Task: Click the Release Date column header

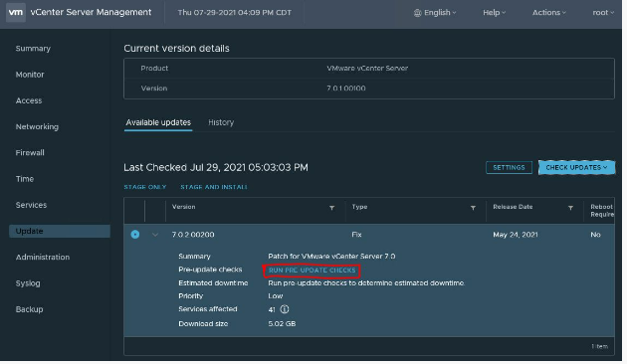Action: (513, 207)
